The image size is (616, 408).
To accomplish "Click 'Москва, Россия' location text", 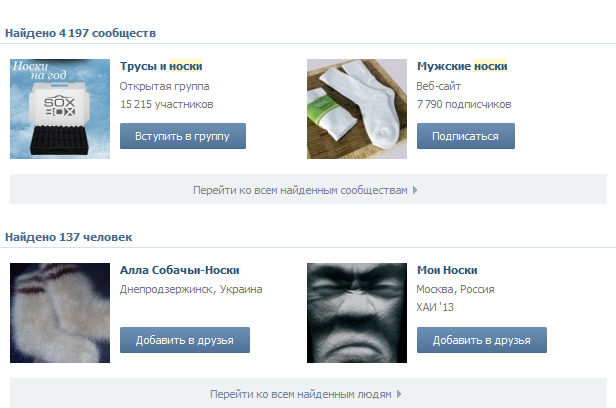I will (455, 289).
